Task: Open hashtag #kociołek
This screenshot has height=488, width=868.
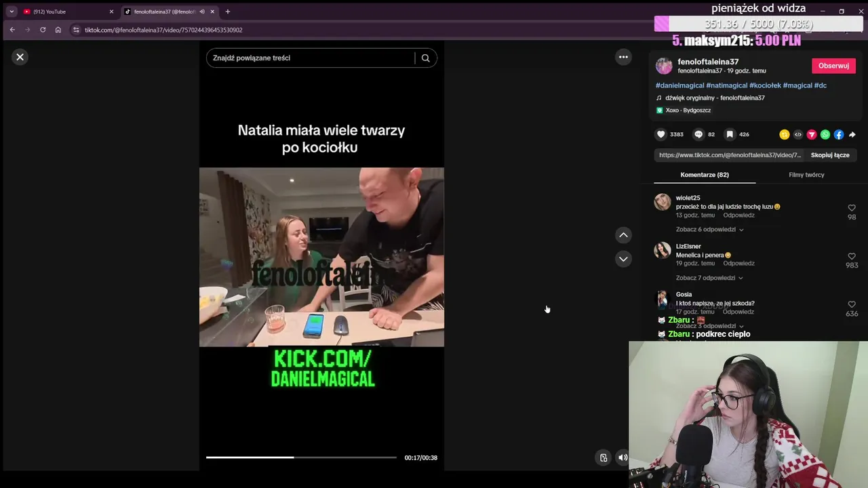Action: [x=765, y=85]
